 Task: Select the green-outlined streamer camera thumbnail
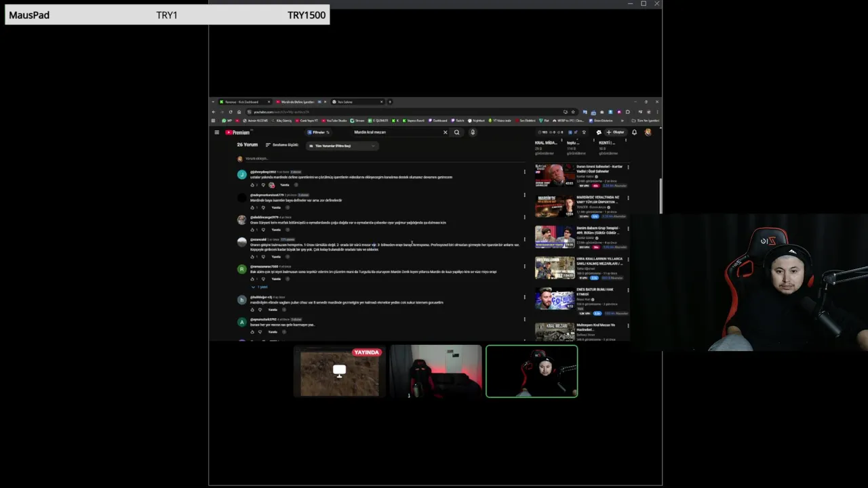(532, 371)
